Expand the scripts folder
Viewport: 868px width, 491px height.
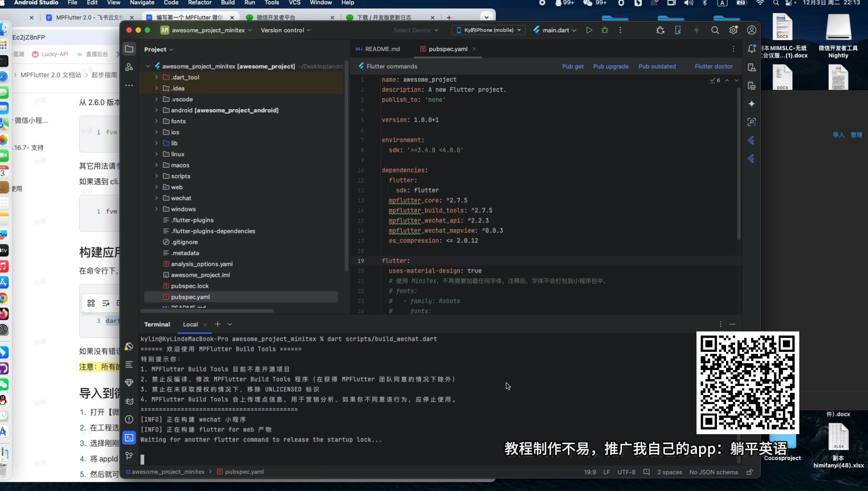coord(156,176)
